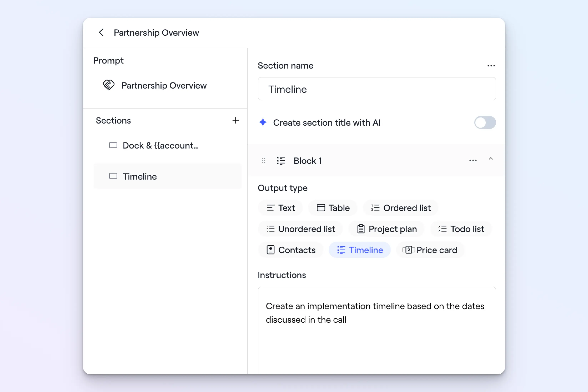Select the Price card output type
This screenshot has width=588, height=392.
(430, 250)
